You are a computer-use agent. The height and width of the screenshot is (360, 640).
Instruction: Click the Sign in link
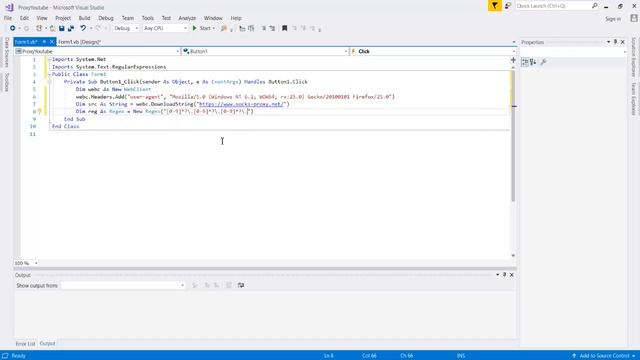tap(613, 19)
